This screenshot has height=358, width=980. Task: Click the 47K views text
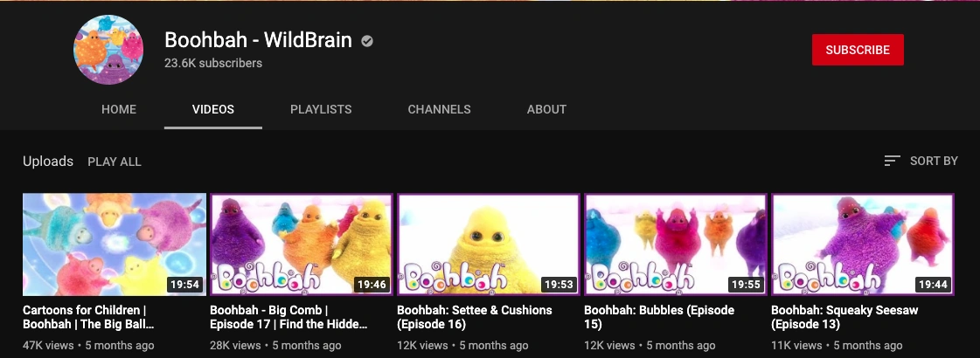pos(48,346)
